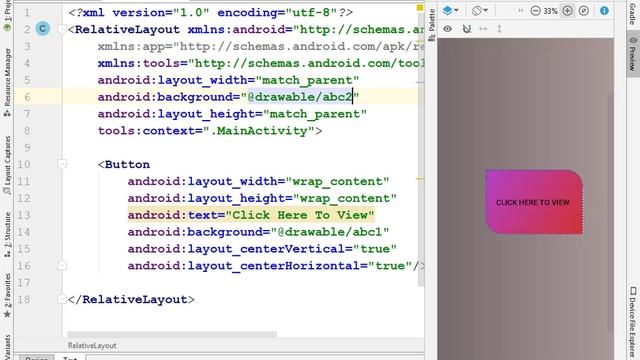Click the yellow inspection warning indicator
This screenshot has width=640, height=360.
click(420, 7)
